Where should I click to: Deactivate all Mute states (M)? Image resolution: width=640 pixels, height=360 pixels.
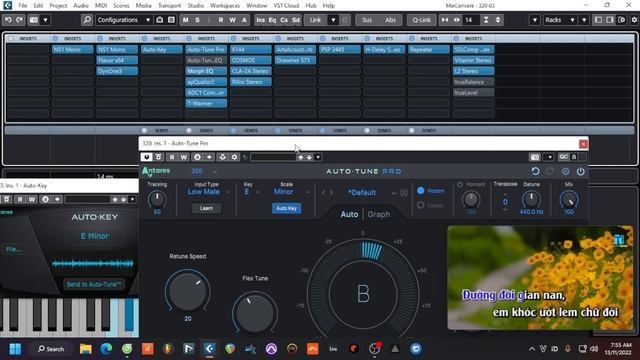pyautogui.click(x=186, y=20)
